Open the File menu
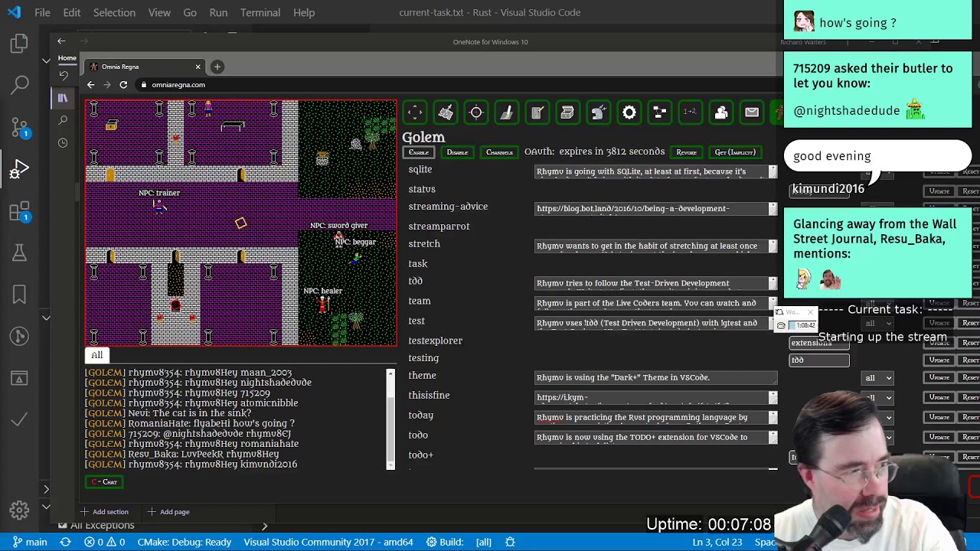This screenshot has width=980, height=551. [42, 12]
